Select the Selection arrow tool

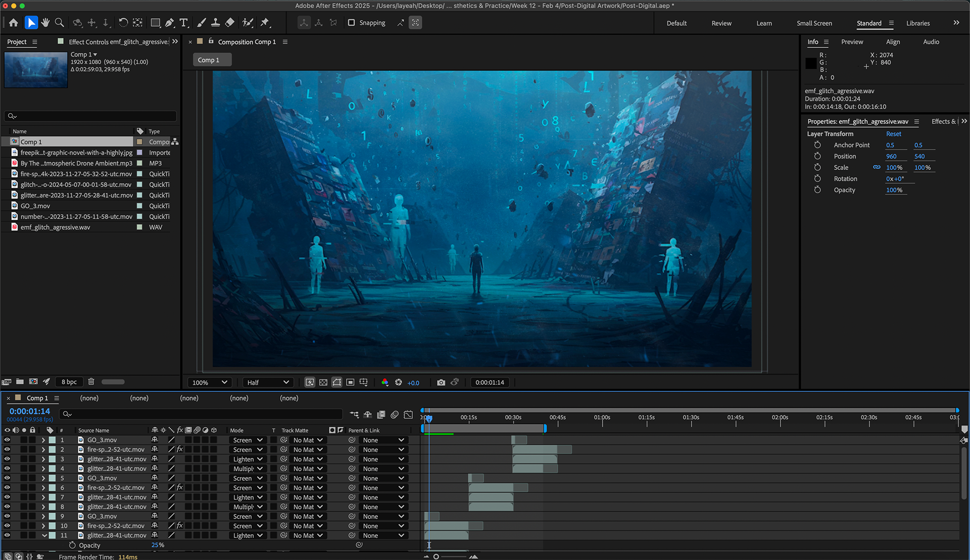tap(31, 23)
